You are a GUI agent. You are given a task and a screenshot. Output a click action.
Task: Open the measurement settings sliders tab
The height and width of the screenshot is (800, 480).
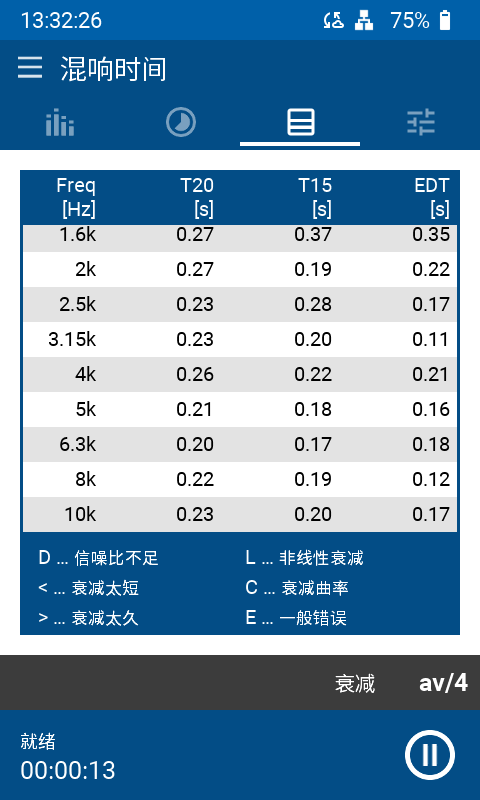point(421,123)
